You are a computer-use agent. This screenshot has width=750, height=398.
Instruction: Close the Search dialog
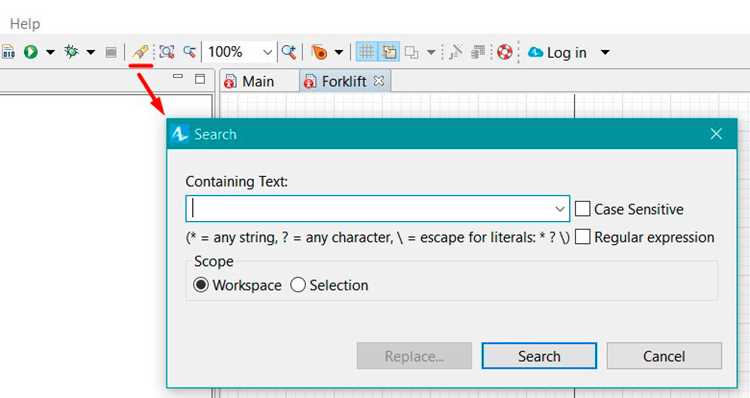716,134
